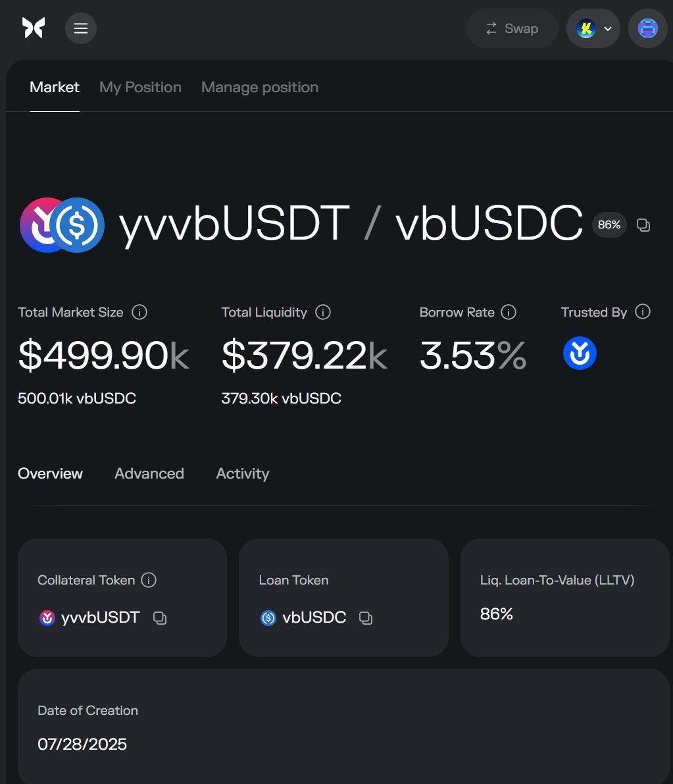This screenshot has height=784, width=673.
Task: Show Collateral Token info tooltip
Action: [149, 580]
